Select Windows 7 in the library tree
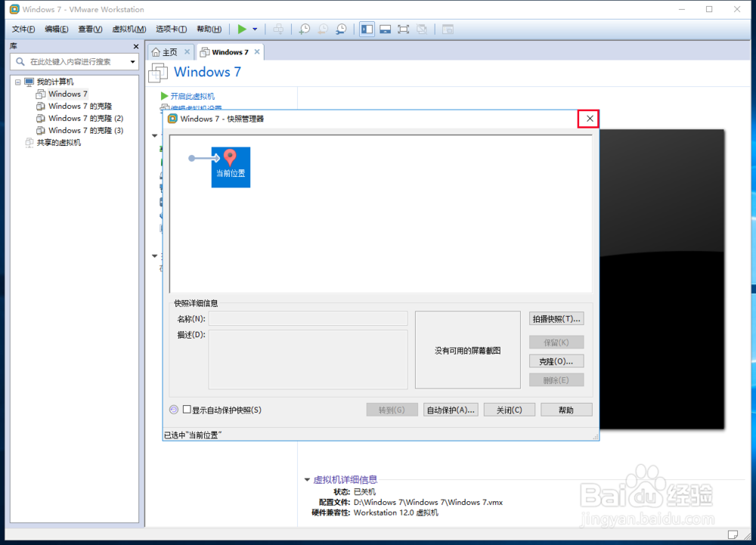Screen dimensions: 756x545 coord(68,94)
